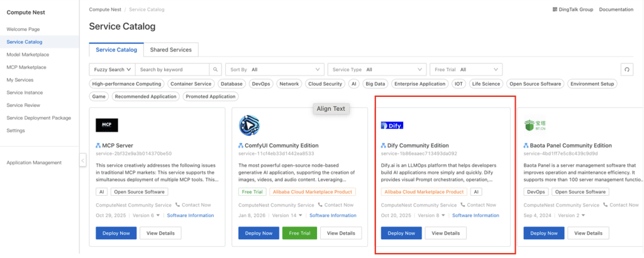The image size is (644, 258).
Task: Expand Version 8 dropdown on Dify
Action: point(431,215)
